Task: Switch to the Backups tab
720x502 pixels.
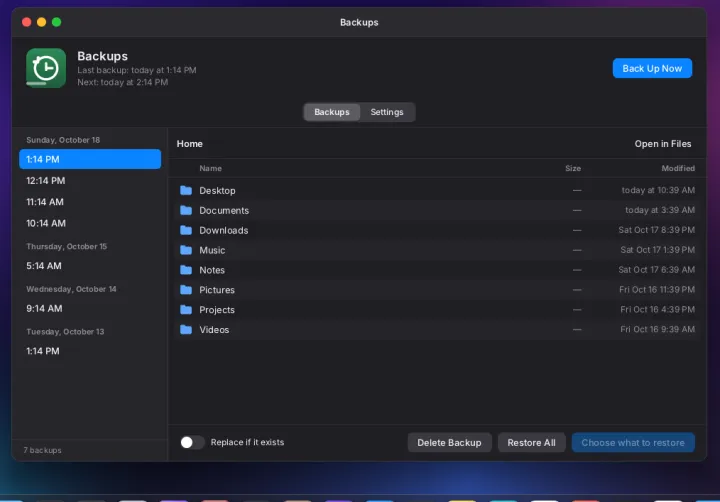Action: coord(332,112)
